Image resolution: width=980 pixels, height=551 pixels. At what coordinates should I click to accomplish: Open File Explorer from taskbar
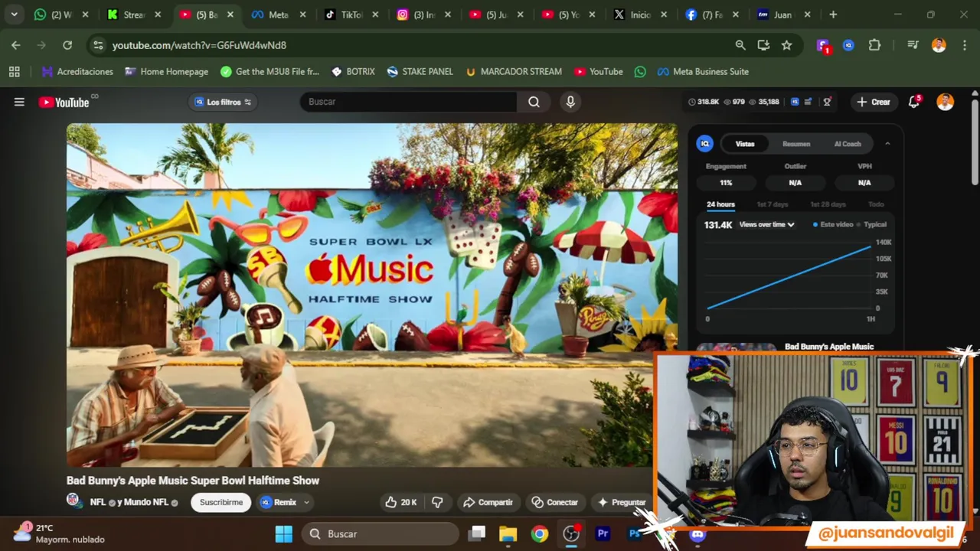point(508,533)
